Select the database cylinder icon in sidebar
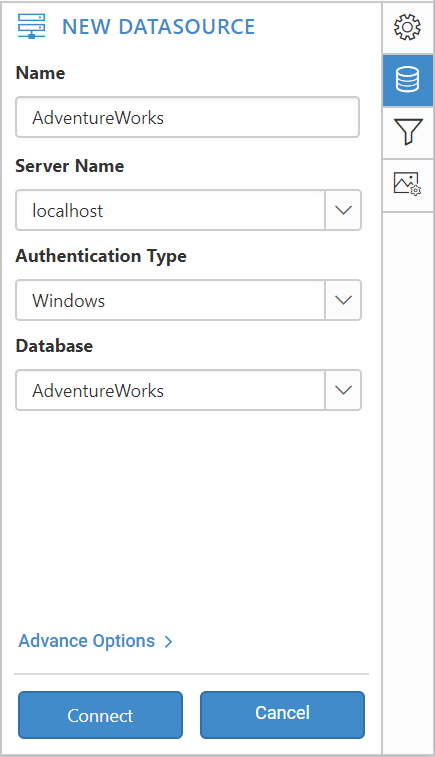 (407, 80)
